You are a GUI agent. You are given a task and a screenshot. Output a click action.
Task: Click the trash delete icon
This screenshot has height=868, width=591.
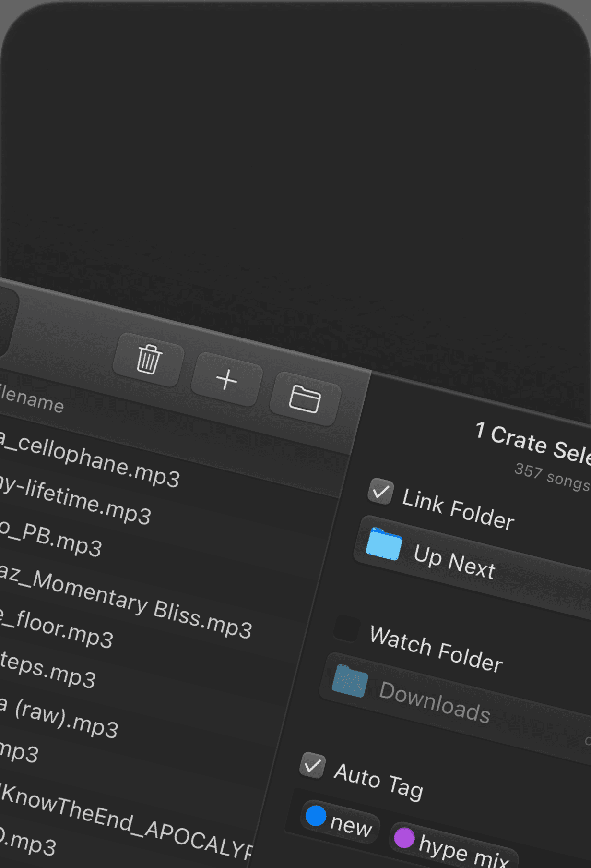coord(149,360)
